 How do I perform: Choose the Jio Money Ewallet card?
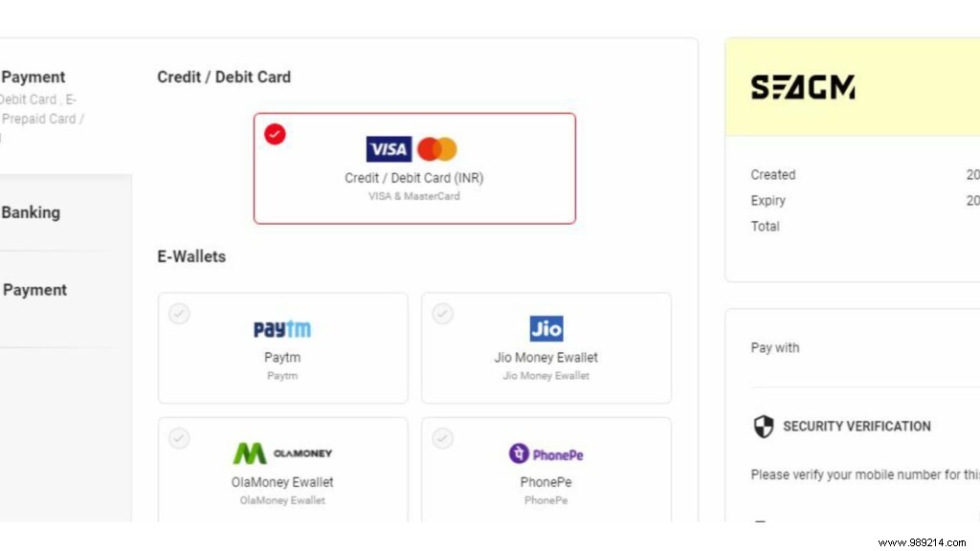[x=546, y=358]
